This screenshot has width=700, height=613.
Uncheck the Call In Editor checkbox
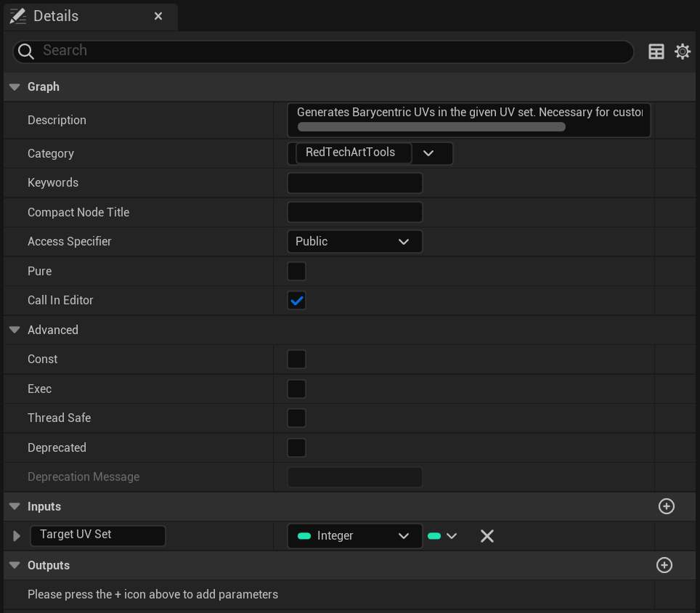296,301
